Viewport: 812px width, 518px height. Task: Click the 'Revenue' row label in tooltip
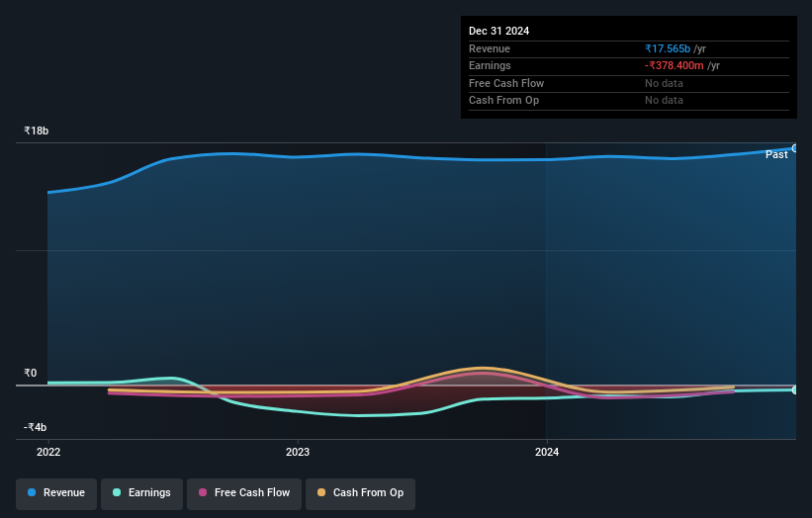tap(490, 48)
